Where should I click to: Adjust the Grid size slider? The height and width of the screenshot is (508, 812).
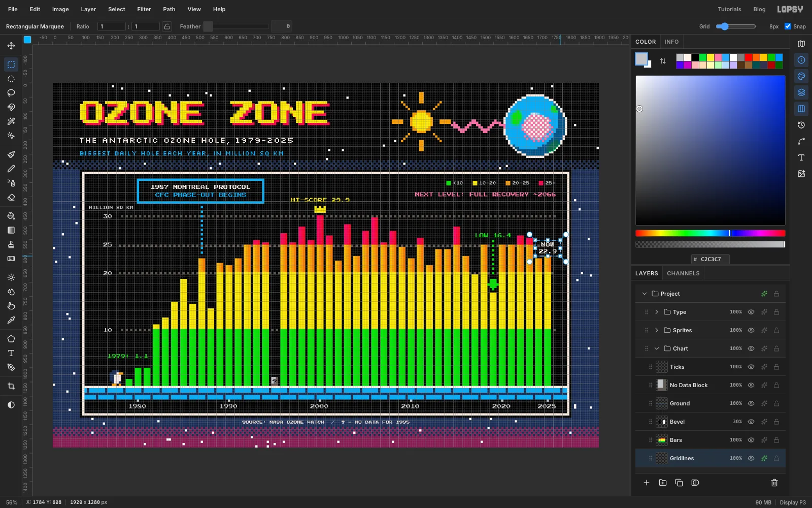736,26
